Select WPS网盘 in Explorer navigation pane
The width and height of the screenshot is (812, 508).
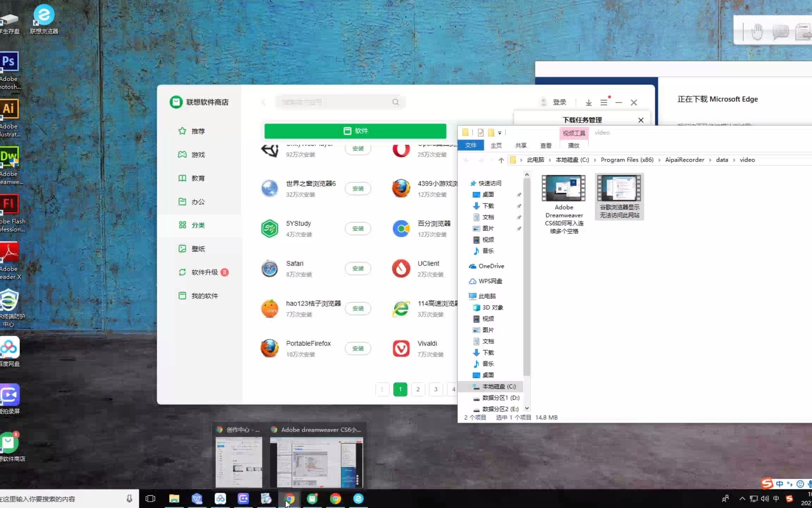coord(490,281)
